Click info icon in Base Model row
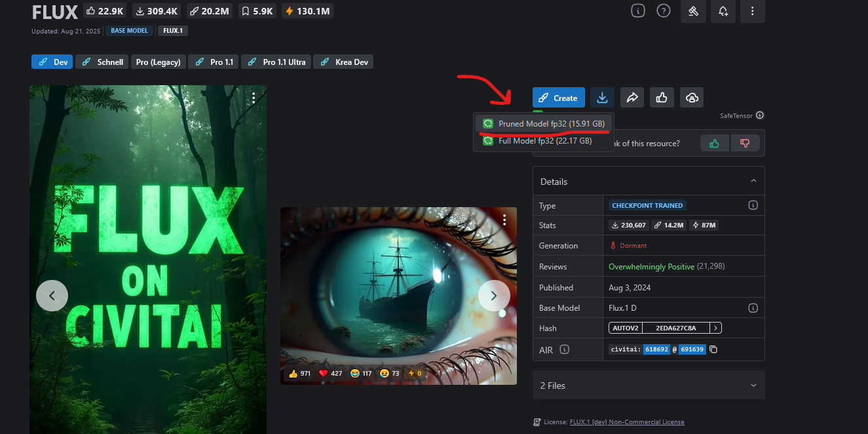The height and width of the screenshot is (434, 868). coord(753,307)
